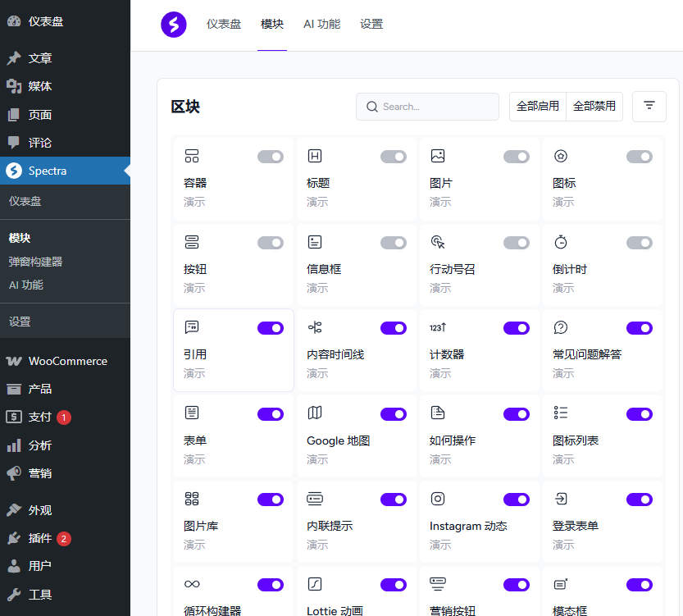Click the 内联提示 block icon
The image size is (683, 616).
pyautogui.click(x=315, y=499)
